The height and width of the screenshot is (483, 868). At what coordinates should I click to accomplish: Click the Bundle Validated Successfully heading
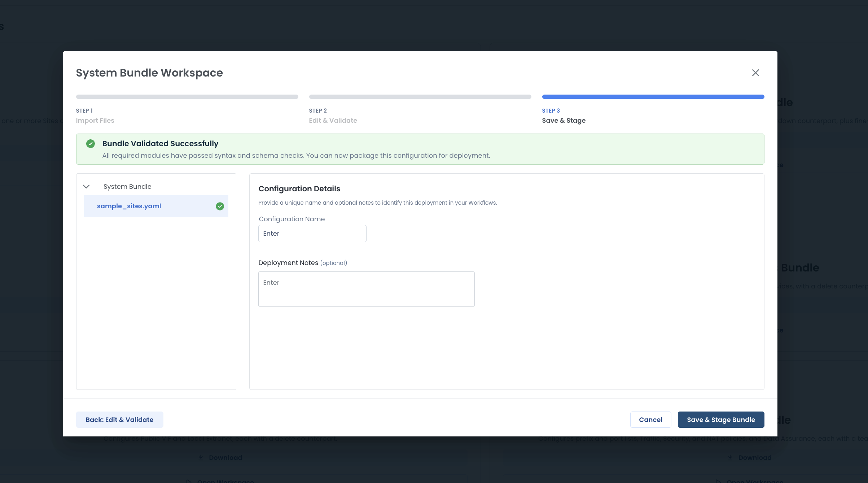[160, 144]
